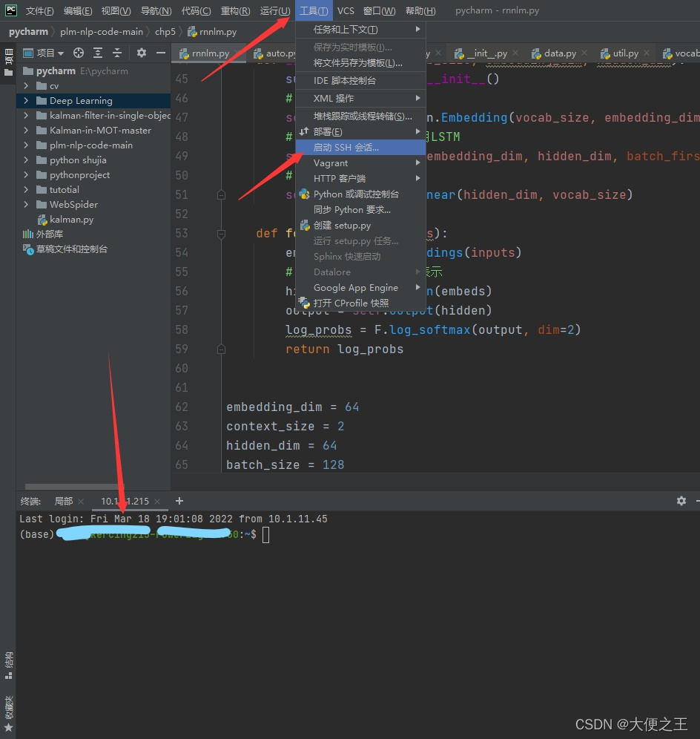Screen dimensions: 700x739
Task: Open the 文件(F) menu
Action: 39,10
